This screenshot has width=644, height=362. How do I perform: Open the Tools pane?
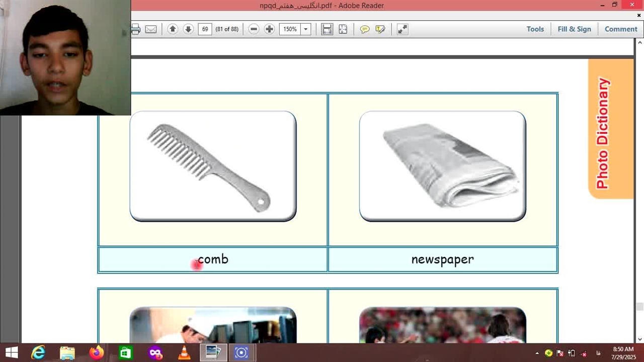pos(535,29)
